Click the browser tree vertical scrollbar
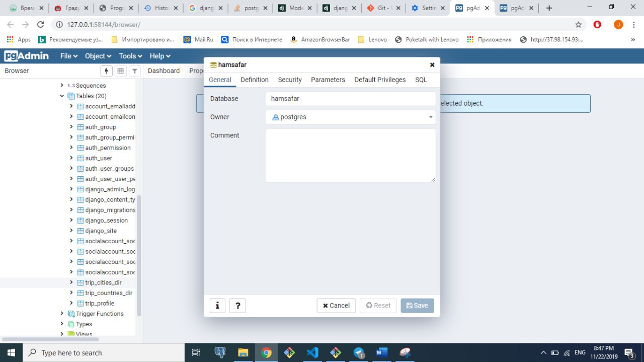Screen dimensions: 644x362 (x=139, y=256)
